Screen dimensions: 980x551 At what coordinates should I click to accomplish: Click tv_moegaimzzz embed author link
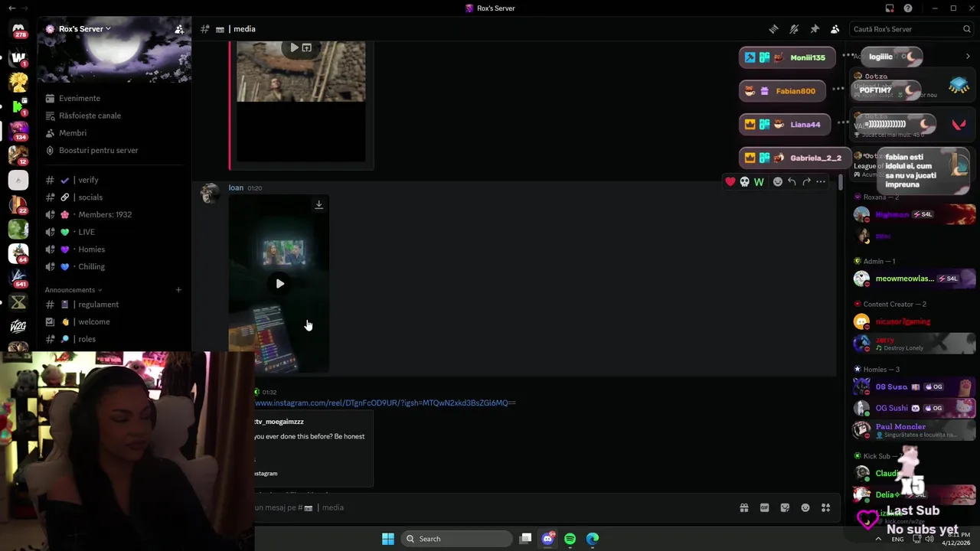[279, 422]
